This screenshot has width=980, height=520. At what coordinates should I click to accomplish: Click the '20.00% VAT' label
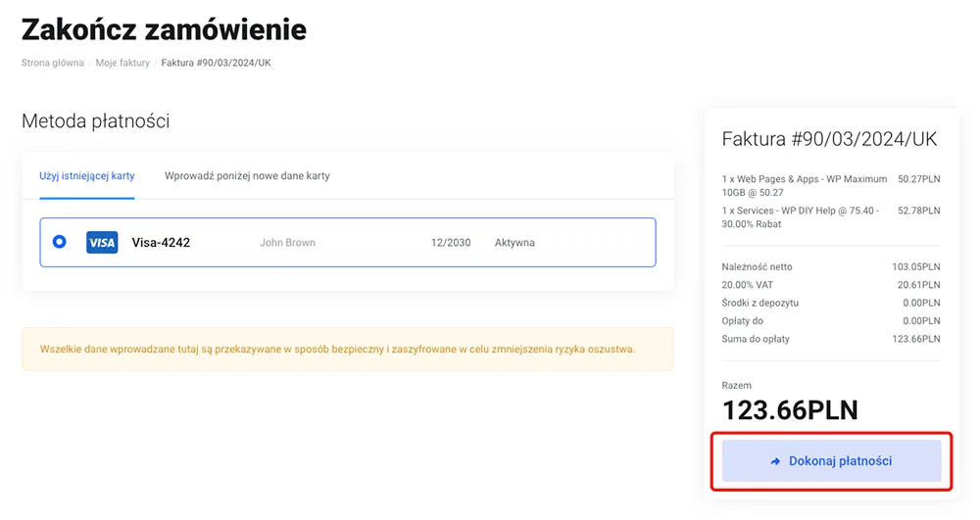[x=748, y=285]
